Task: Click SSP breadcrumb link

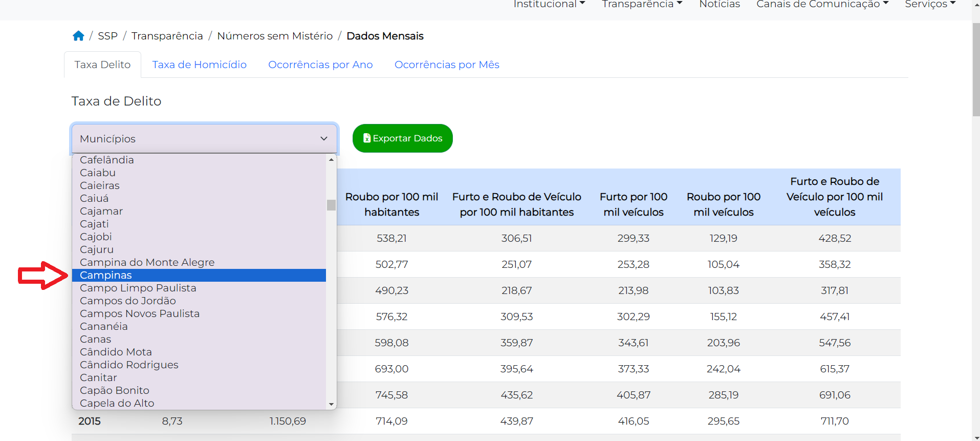Action: (107, 36)
